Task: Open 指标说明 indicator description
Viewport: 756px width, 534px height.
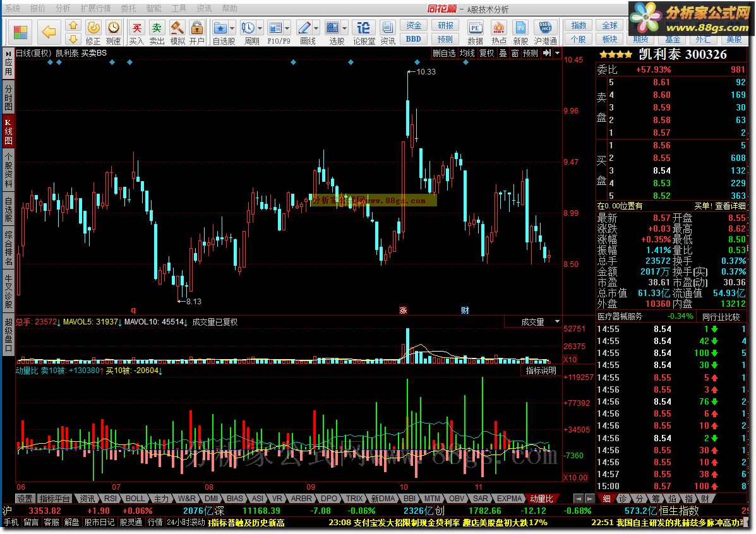Action: tap(541, 371)
